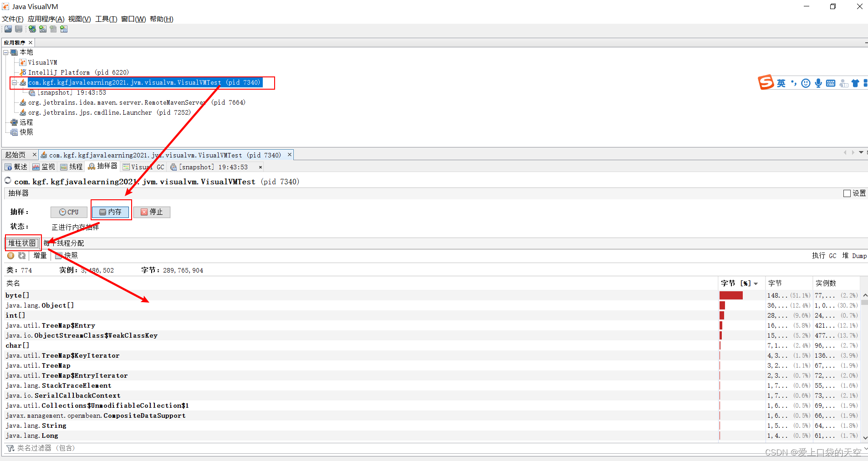Screen dimensions: 868x461
Task: Click the snapshot 19:43:53 tree icon
Action: pos(32,92)
